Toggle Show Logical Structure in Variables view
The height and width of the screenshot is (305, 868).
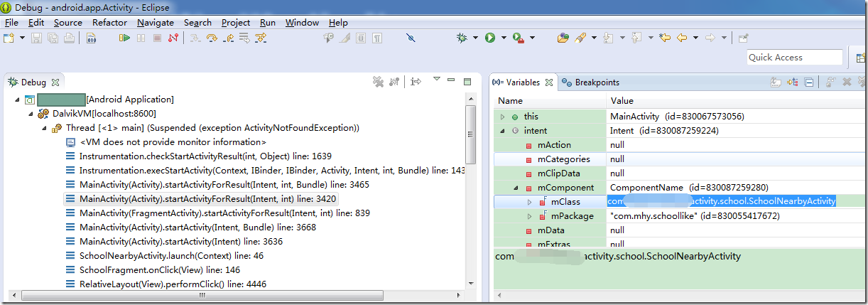(x=793, y=82)
